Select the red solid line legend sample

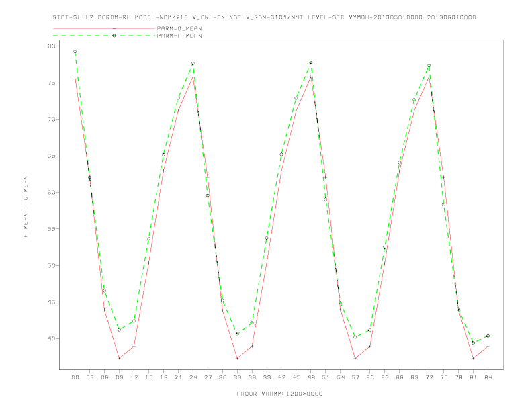pos(104,28)
